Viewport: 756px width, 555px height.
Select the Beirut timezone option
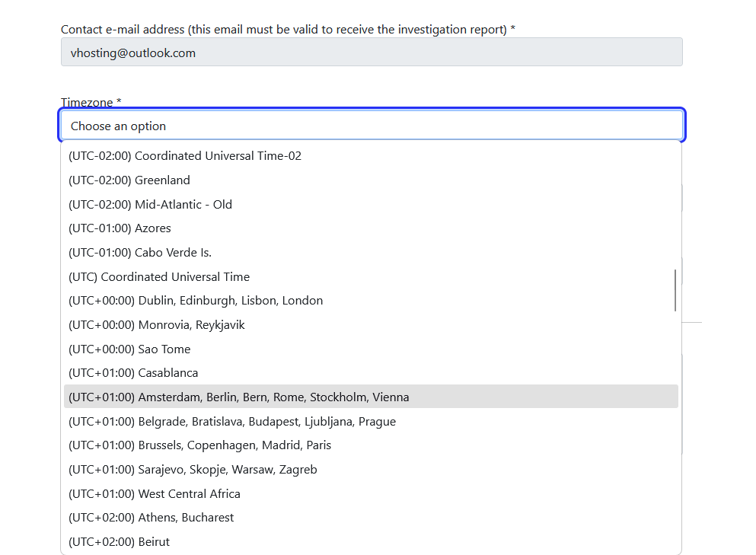click(119, 542)
